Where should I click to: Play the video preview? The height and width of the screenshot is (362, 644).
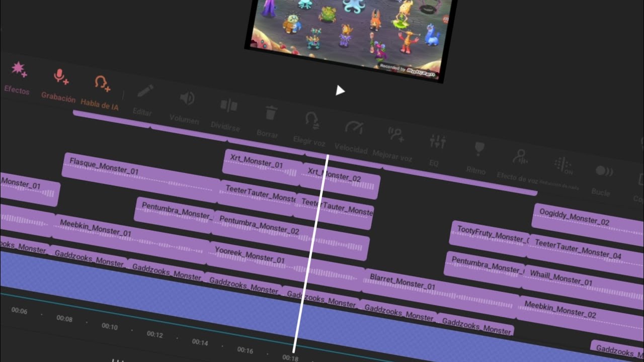340,90
